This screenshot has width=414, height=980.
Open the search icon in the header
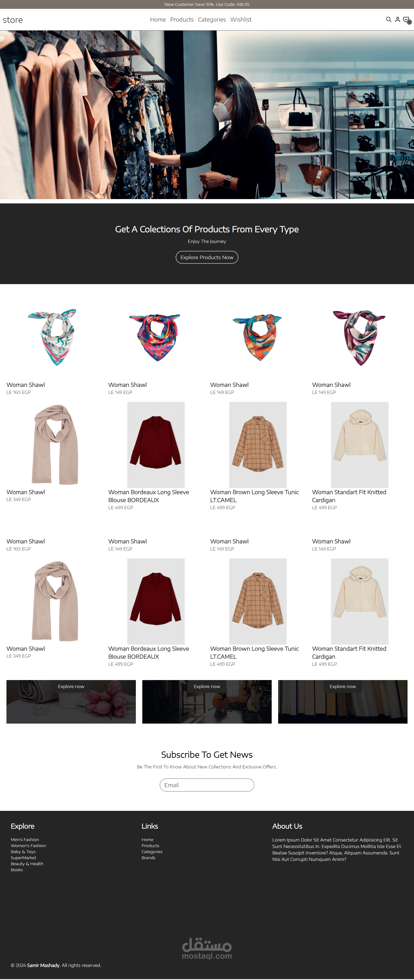click(389, 19)
